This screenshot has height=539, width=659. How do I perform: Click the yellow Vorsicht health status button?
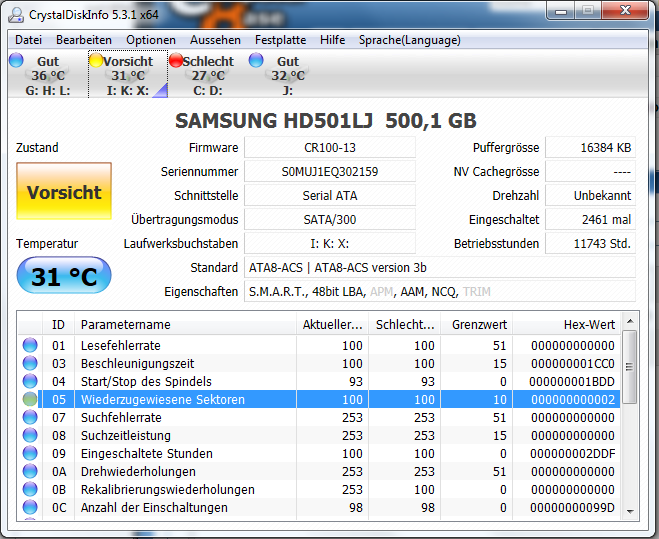click(64, 191)
